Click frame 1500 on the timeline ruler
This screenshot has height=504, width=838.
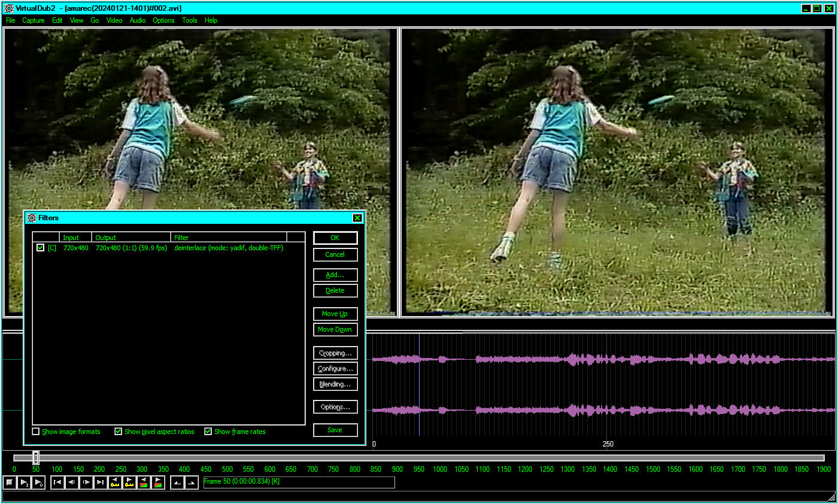point(653,470)
